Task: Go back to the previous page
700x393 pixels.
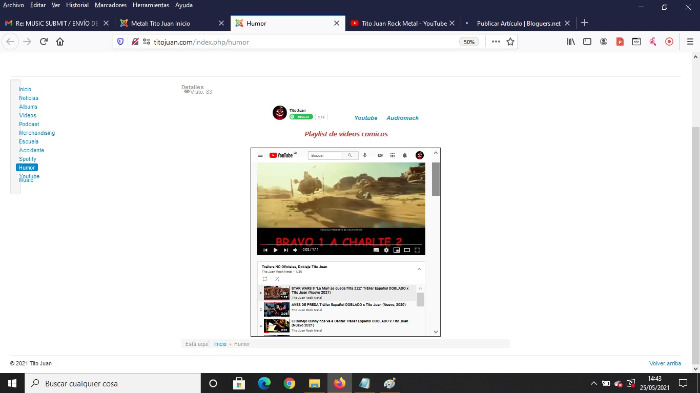Action: click(10, 42)
